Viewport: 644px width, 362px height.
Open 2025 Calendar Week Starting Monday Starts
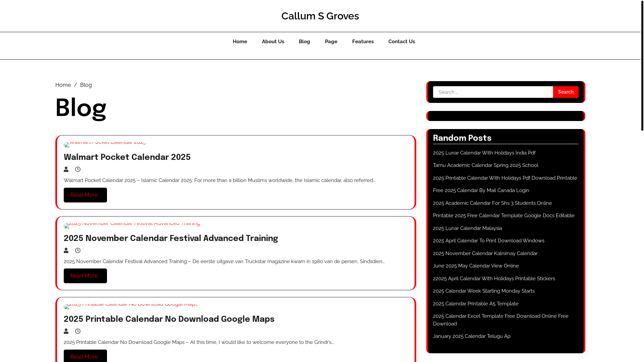tap(484, 291)
